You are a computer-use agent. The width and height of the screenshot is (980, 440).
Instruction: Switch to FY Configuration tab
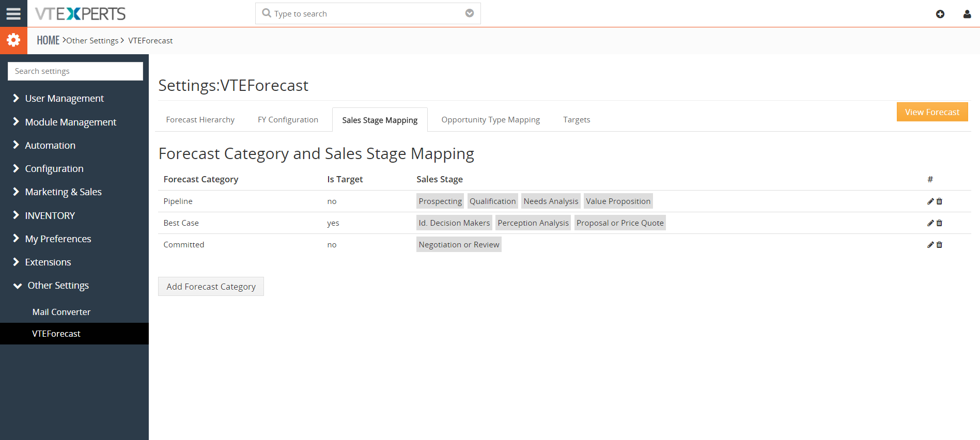point(288,120)
